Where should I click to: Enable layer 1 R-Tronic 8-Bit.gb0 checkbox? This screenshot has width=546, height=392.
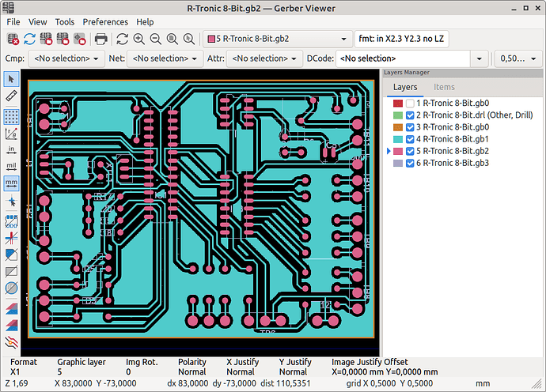[x=410, y=104]
